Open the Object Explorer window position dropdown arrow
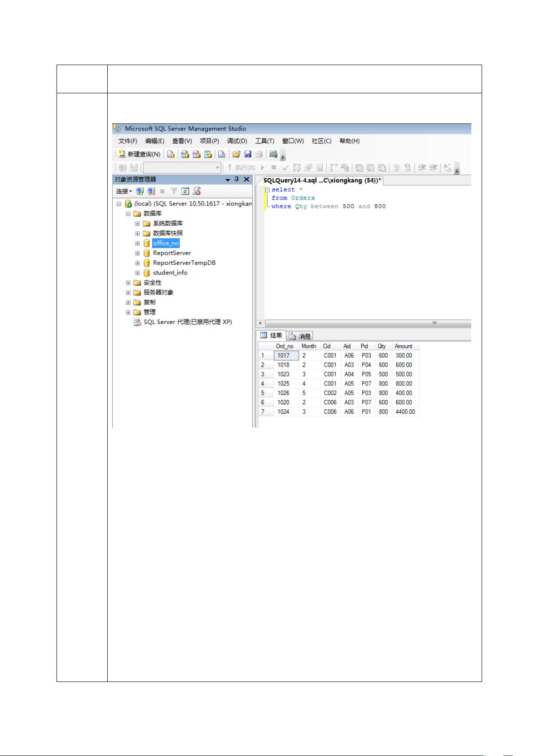 point(228,179)
